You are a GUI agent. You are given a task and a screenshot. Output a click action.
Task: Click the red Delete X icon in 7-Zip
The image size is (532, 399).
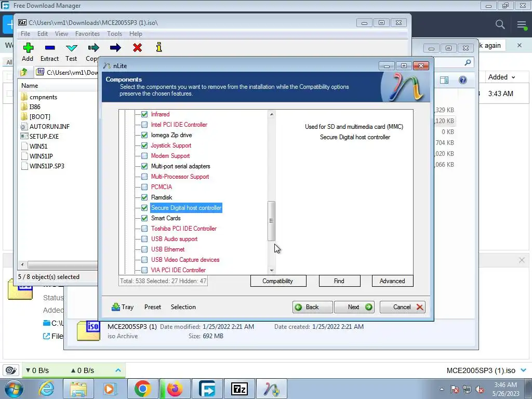[x=137, y=47]
